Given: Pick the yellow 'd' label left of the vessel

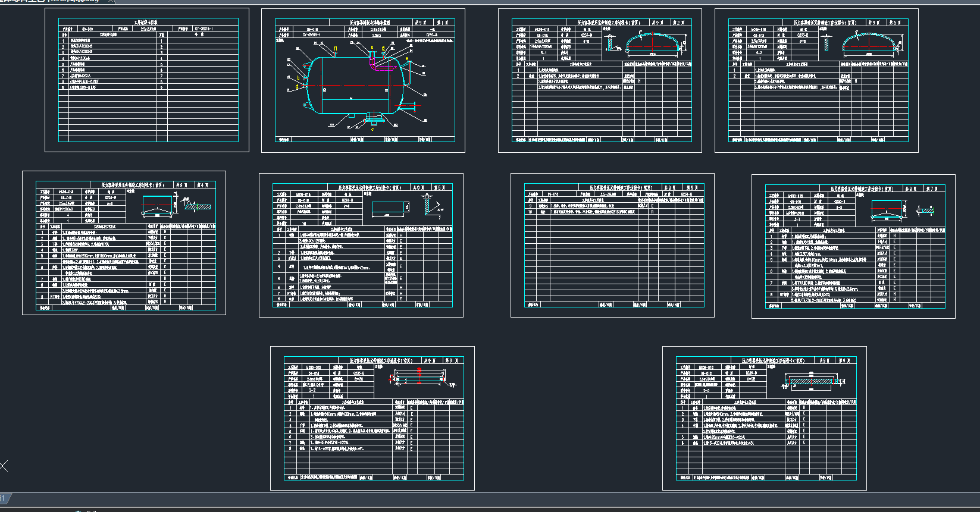Looking at the screenshot, I should 297,87.
